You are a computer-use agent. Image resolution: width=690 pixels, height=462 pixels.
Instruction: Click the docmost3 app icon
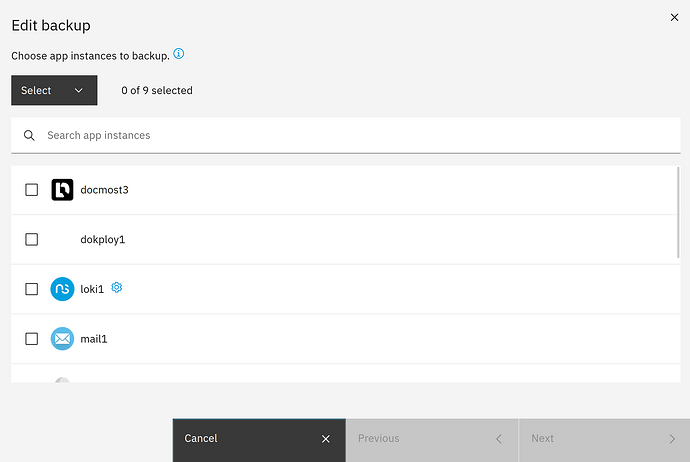pos(62,189)
